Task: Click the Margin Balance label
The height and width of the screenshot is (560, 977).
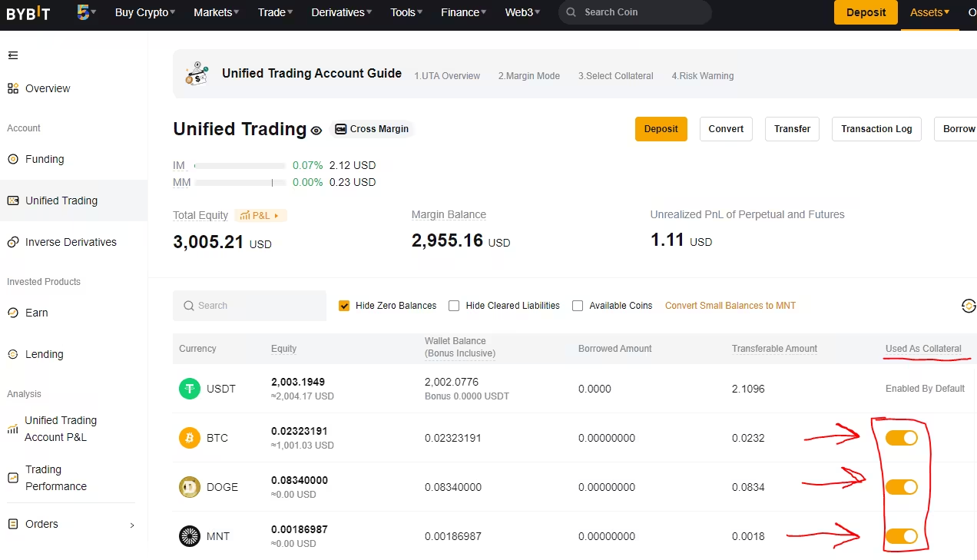Action: click(449, 215)
